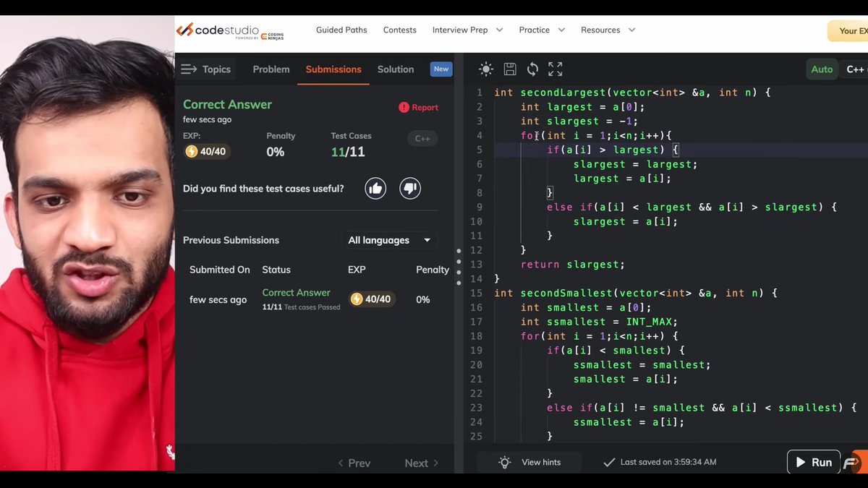The height and width of the screenshot is (488, 868).
Task: Click the Status column header
Action: point(276,270)
